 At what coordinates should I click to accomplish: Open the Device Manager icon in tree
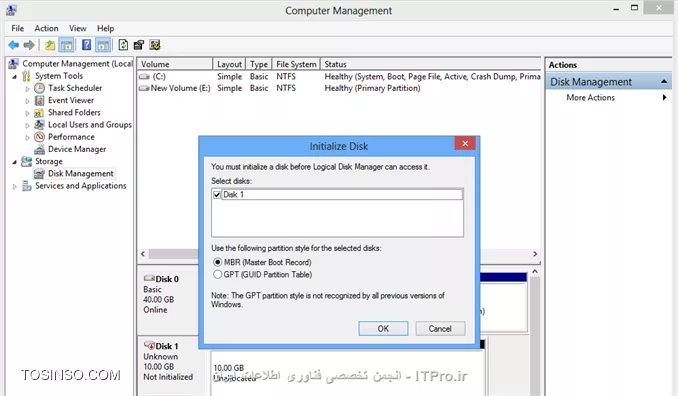[x=39, y=149]
